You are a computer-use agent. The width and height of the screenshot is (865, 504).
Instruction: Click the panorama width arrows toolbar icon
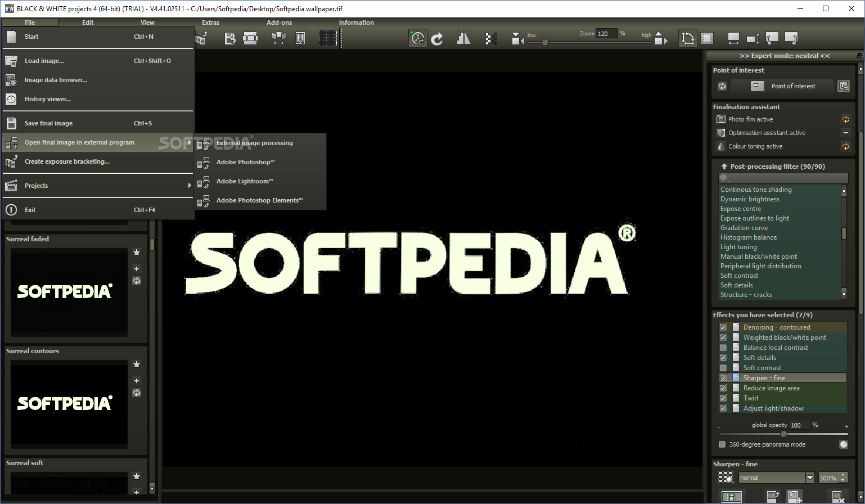point(279,38)
